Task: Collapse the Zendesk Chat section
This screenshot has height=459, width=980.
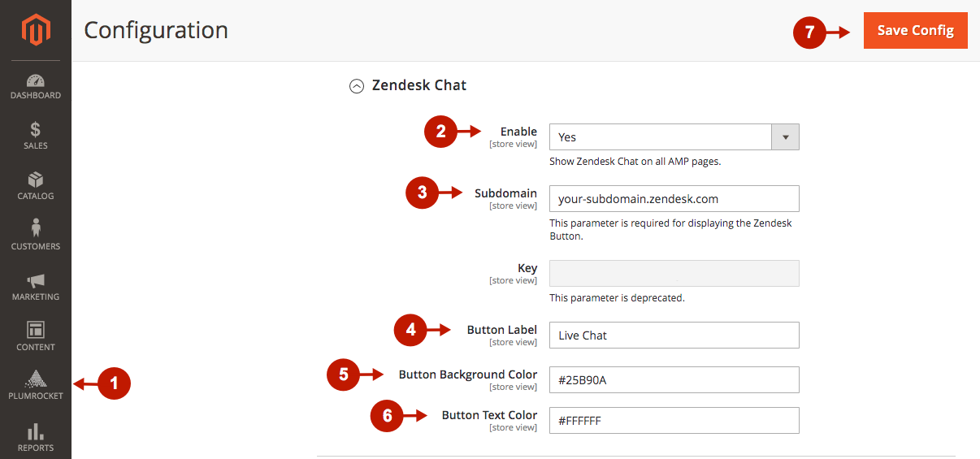Action: pos(356,86)
